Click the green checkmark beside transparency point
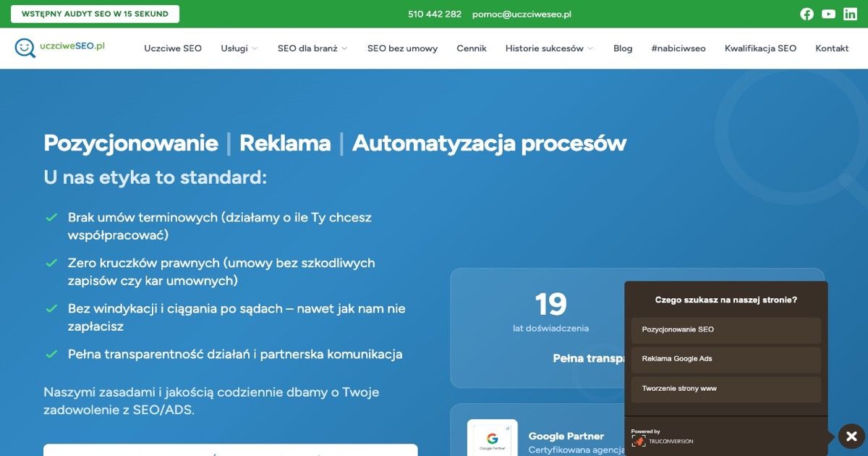Image resolution: width=868 pixels, height=456 pixels. point(51,354)
